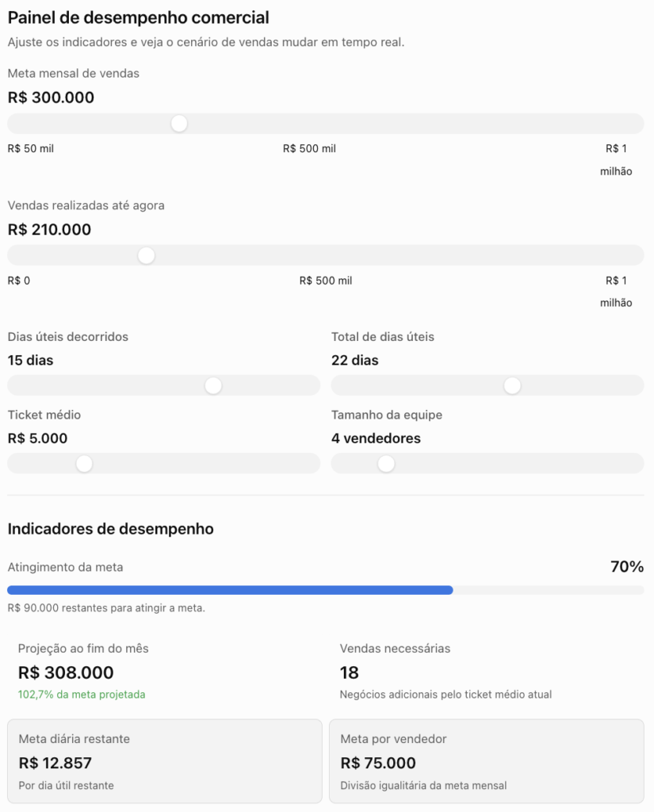The image size is (654, 812).
Task: Click the Total de dias úteis slider handle
Action: (512, 385)
